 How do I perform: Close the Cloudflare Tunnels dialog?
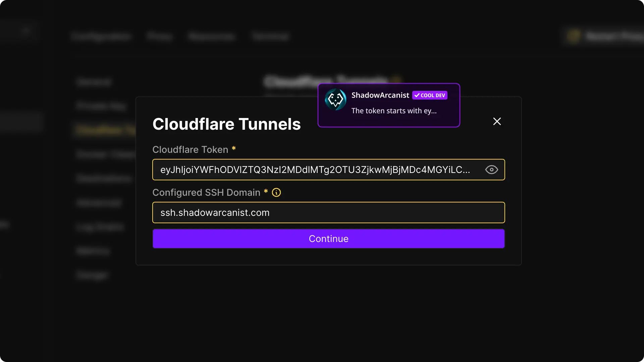497,121
